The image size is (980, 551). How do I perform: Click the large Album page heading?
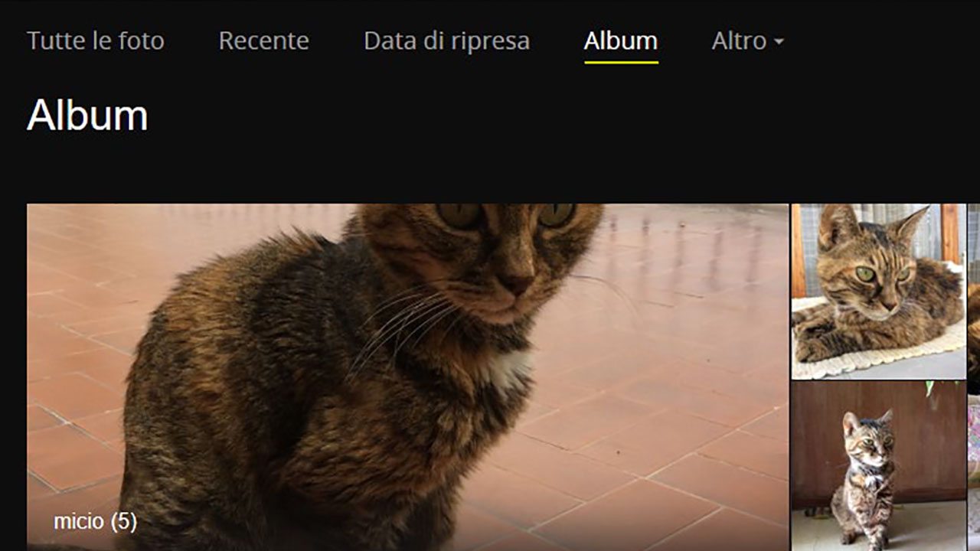click(x=87, y=116)
